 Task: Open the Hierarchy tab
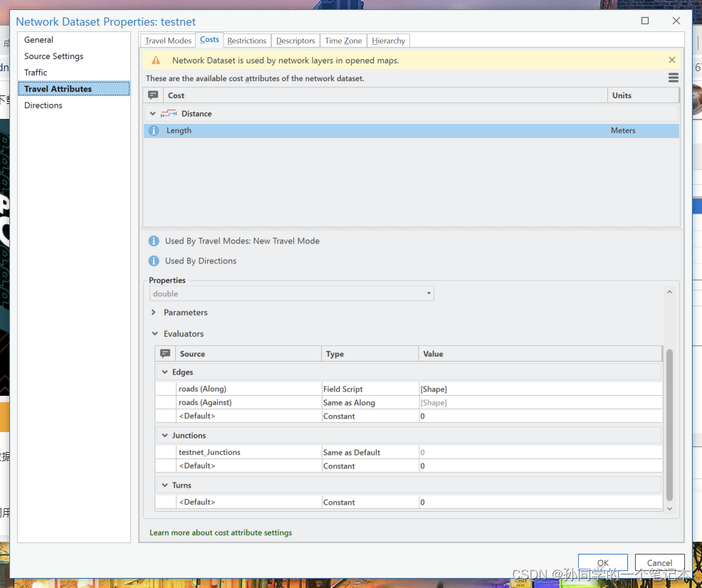(388, 41)
